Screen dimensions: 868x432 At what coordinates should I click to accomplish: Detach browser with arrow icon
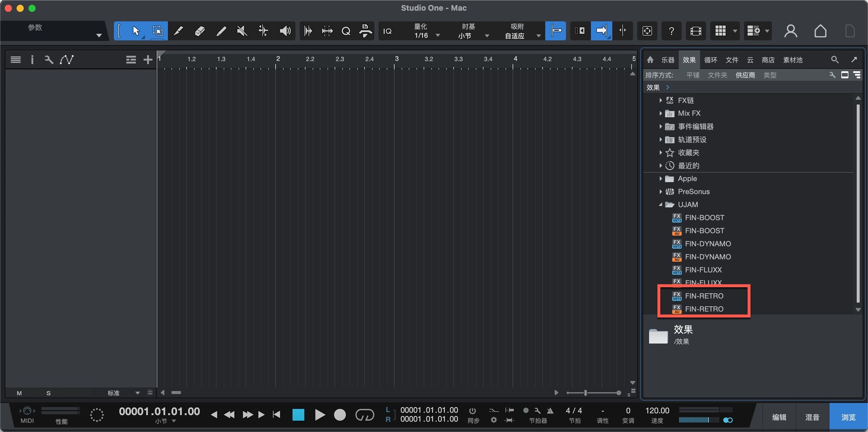tap(854, 60)
